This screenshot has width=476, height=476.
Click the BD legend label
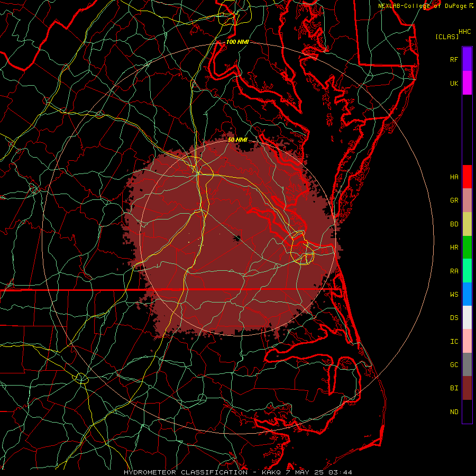(x=454, y=224)
